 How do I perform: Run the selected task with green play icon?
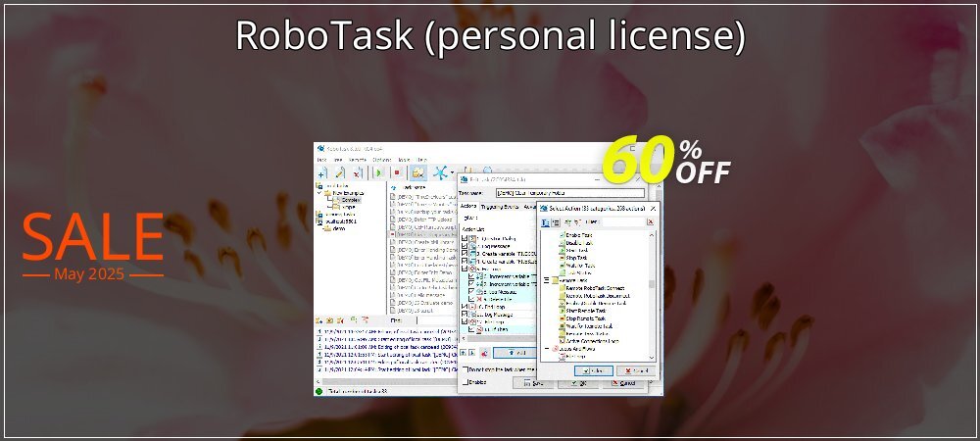click(x=378, y=173)
